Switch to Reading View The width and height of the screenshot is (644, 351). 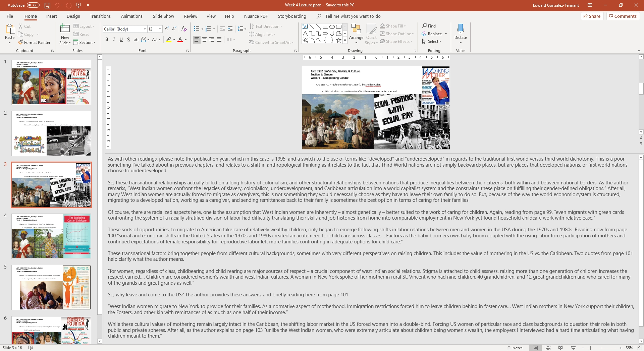560,348
